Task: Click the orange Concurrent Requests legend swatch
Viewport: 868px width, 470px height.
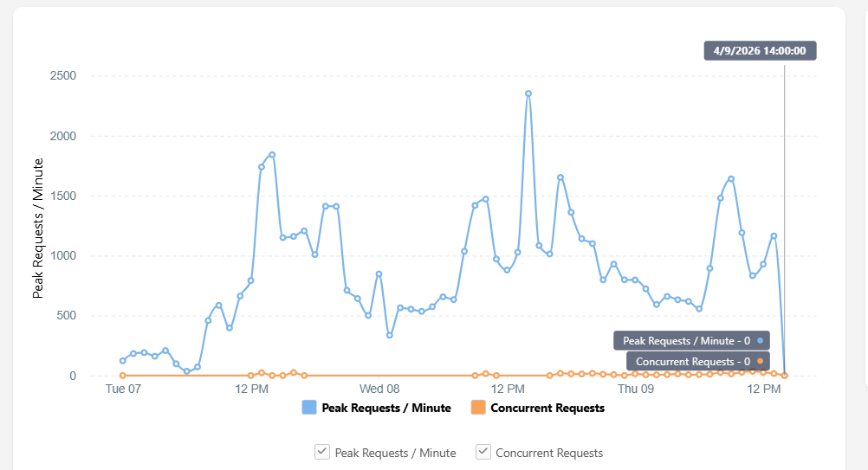Action: 478,408
